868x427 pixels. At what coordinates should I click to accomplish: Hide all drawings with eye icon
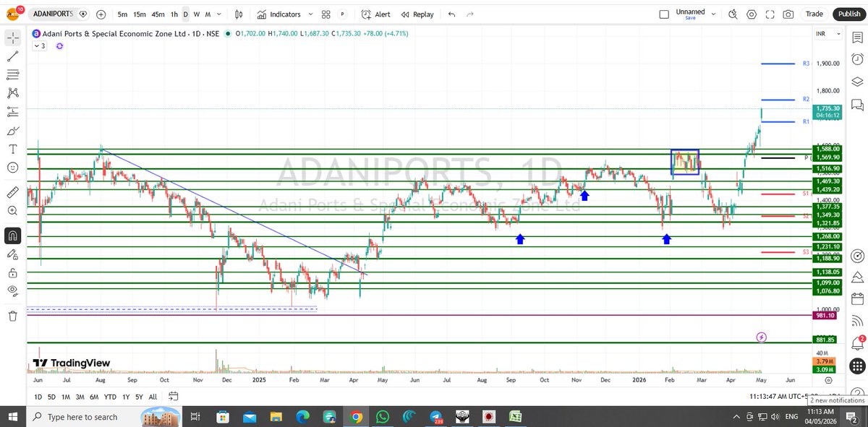tap(13, 291)
